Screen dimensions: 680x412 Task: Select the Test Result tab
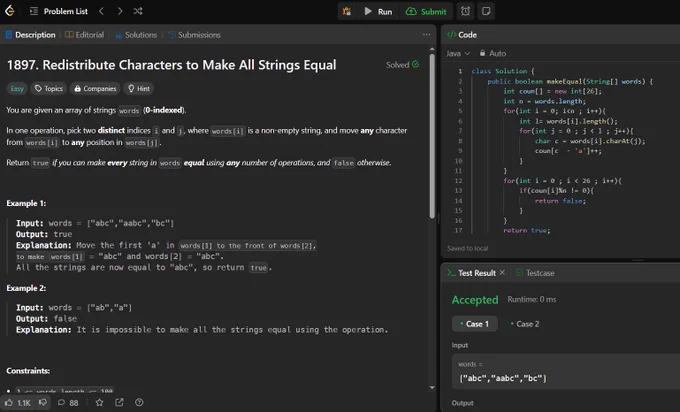click(471, 273)
